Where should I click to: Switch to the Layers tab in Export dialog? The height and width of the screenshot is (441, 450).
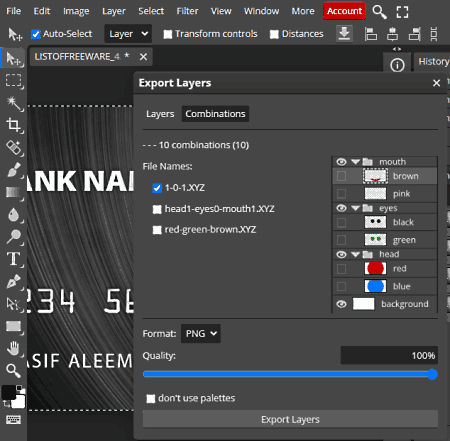coord(160,114)
